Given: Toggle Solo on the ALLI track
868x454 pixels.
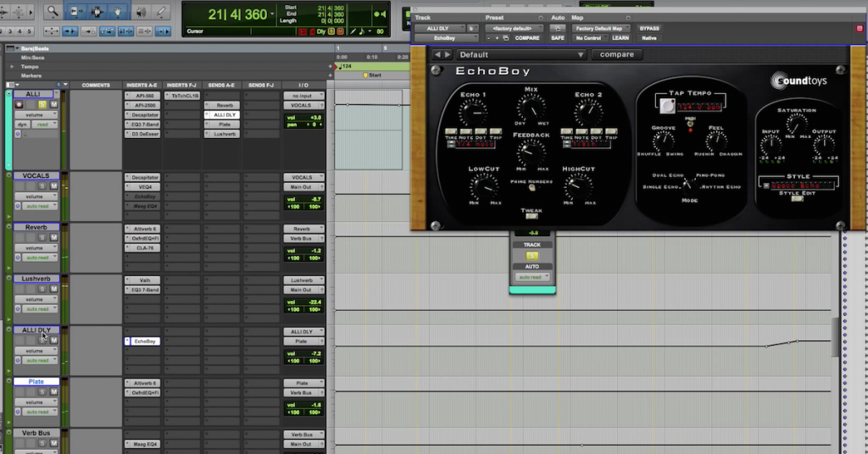Looking at the screenshot, I should (x=42, y=104).
